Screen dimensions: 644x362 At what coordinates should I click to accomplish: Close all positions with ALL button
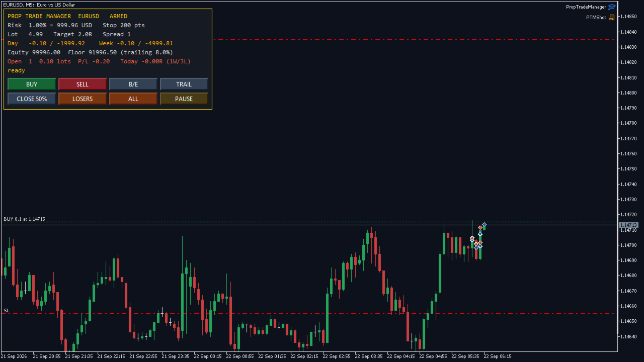pos(133,99)
